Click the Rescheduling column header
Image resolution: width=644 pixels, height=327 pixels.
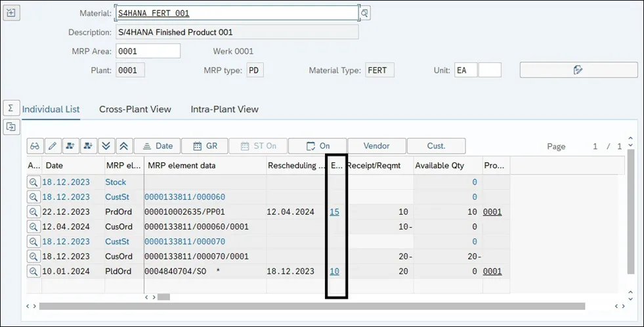(295, 165)
